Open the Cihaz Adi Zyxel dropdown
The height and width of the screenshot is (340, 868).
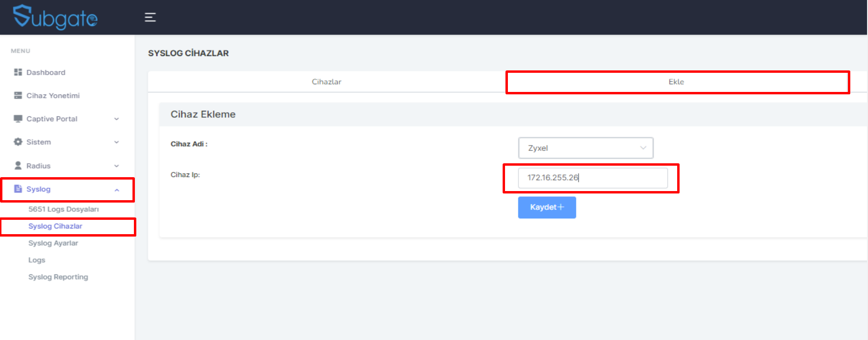tap(586, 148)
